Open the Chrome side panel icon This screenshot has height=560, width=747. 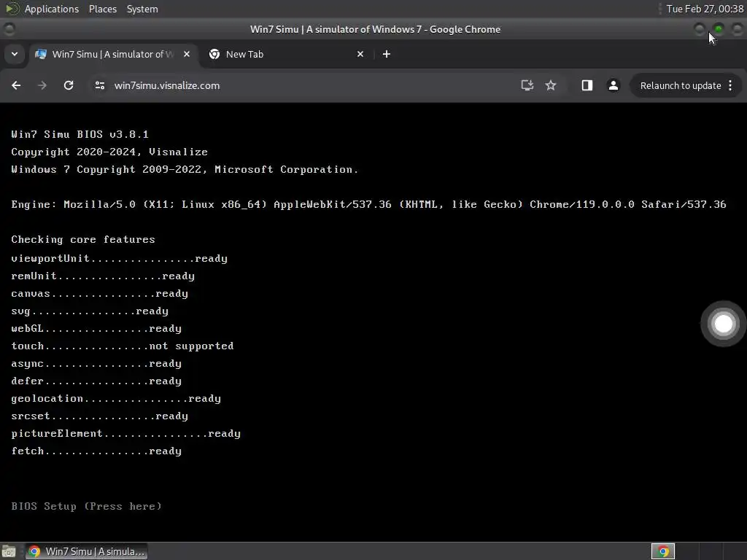coord(587,85)
